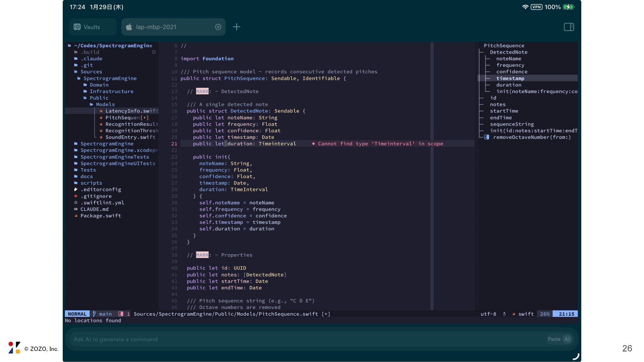Click the Vaults icon button

(x=77, y=27)
